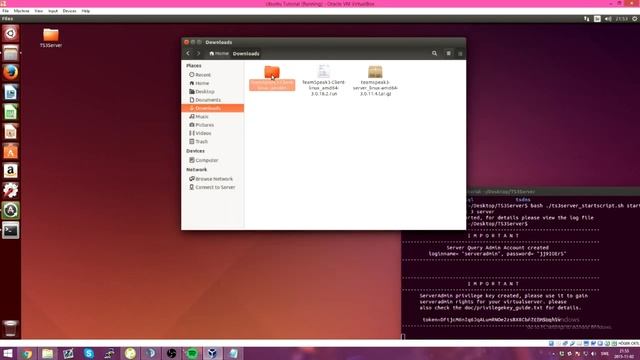
Task: Open Spotify from Windows taskbar
Action: (x=192, y=353)
